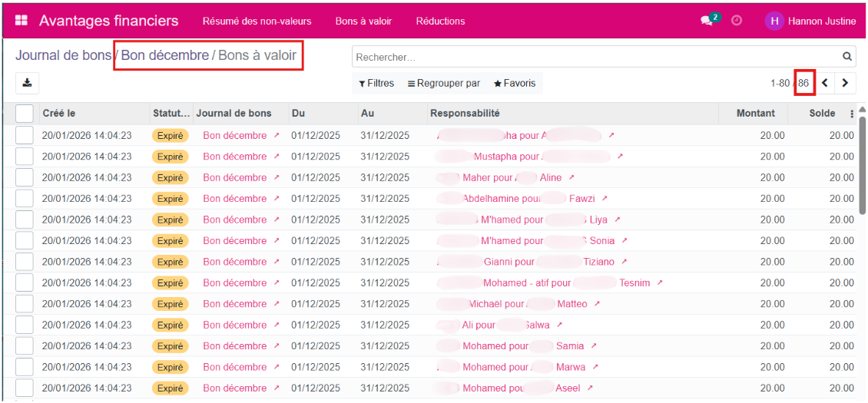Open the Réductions menu

[x=440, y=21]
